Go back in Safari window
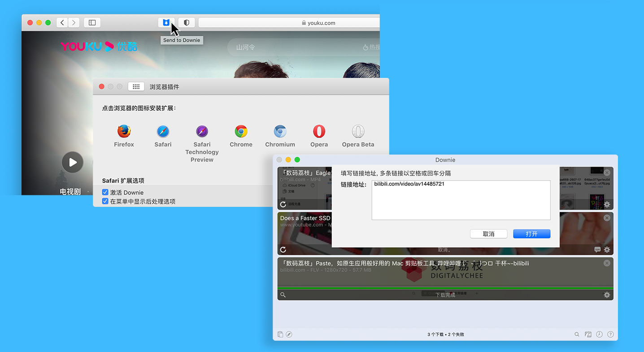 click(62, 22)
